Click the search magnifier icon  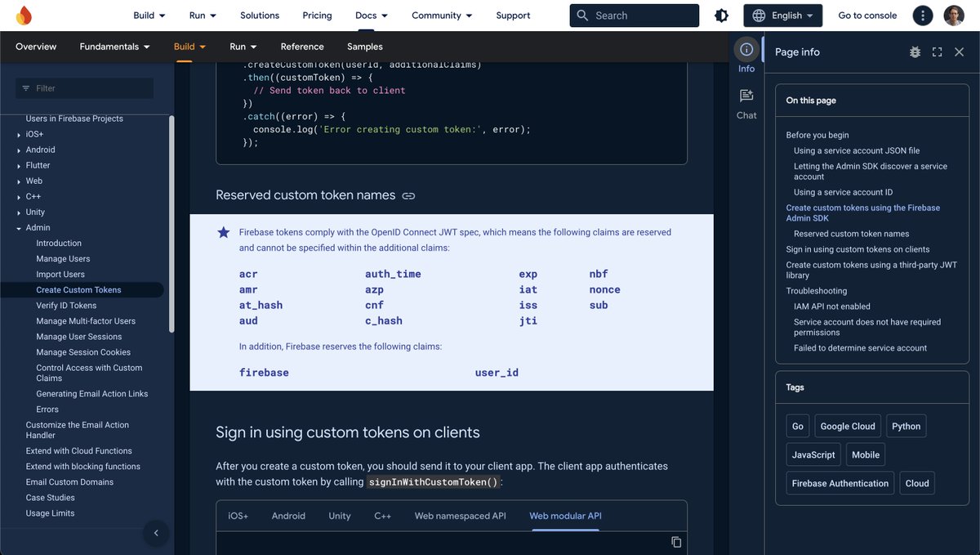582,16
